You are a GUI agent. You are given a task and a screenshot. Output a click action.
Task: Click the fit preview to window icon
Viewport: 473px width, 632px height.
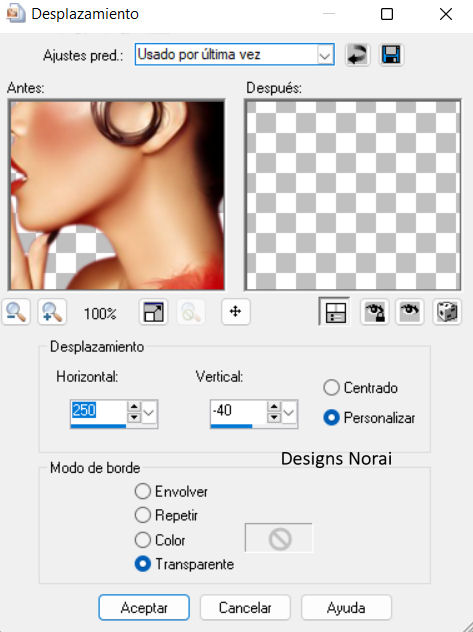(x=154, y=312)
